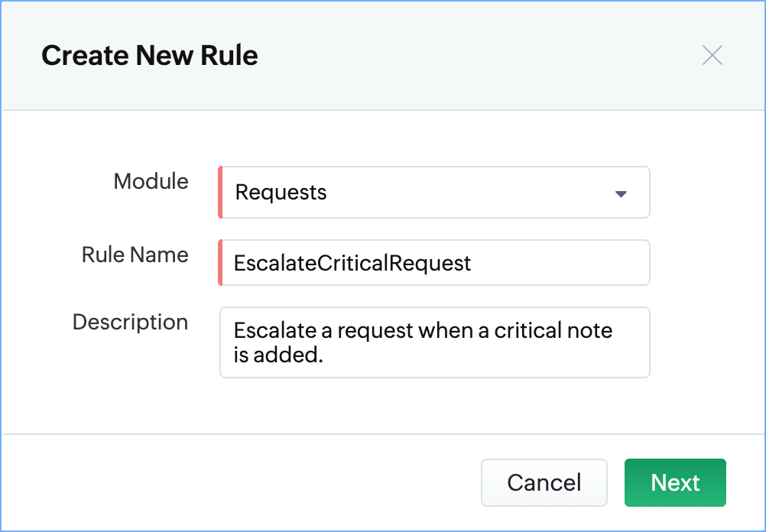766x532 pixels.
Task: Click the Description label
Action: tap(130, 322)
